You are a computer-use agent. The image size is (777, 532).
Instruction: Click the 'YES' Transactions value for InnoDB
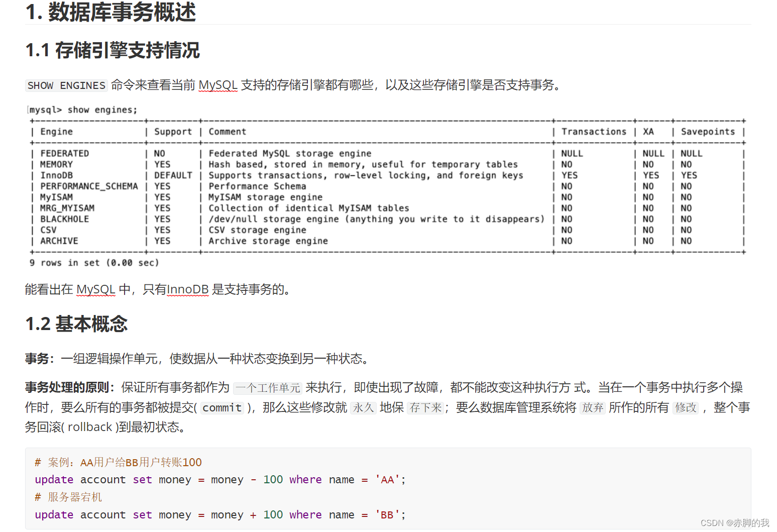coord(569,175)
